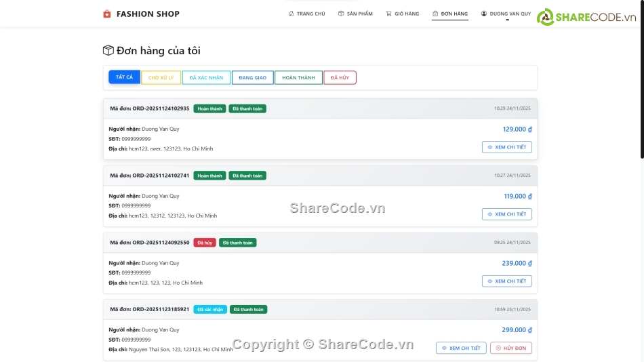This screenshot has height=362, width=644.
Task: Click the 239.000 đ order total
Action: pos(517,263)
